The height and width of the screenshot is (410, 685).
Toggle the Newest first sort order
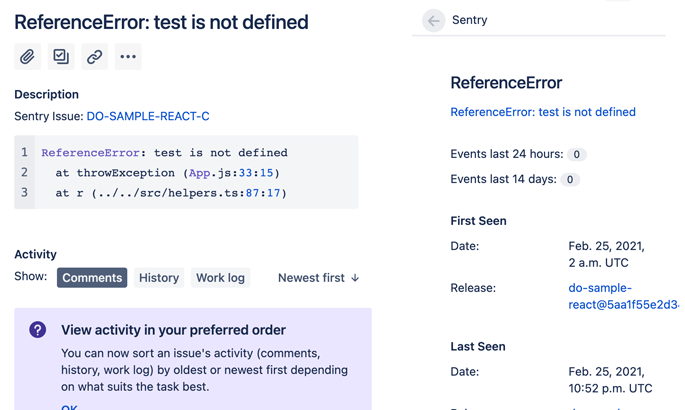pyautogui.click(x=318, y=278)
